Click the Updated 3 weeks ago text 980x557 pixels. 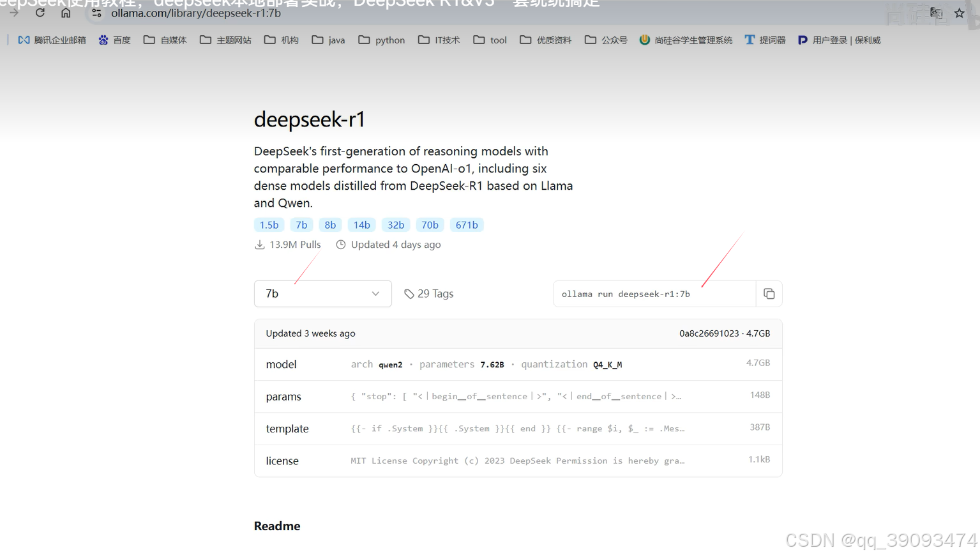310,333
